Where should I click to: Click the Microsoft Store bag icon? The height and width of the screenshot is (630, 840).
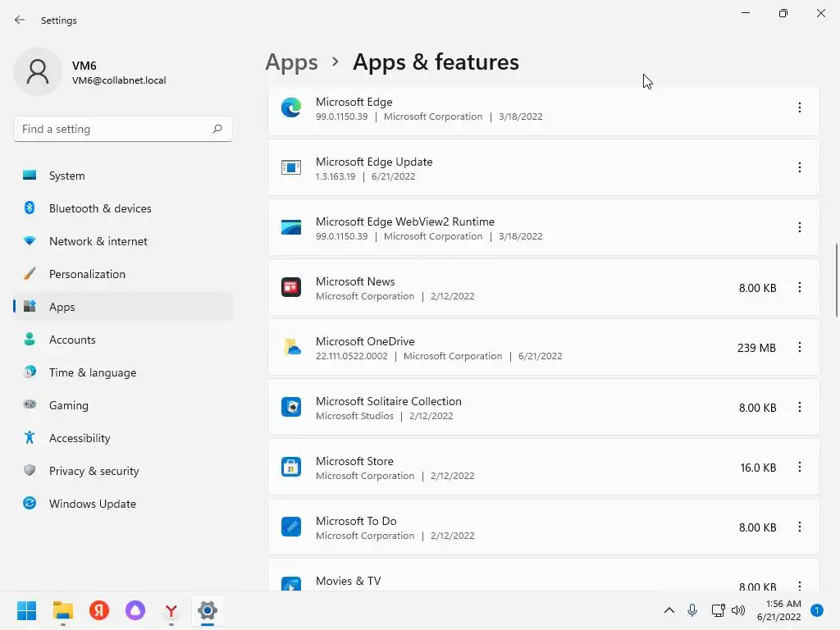click(x=291, y=468)
